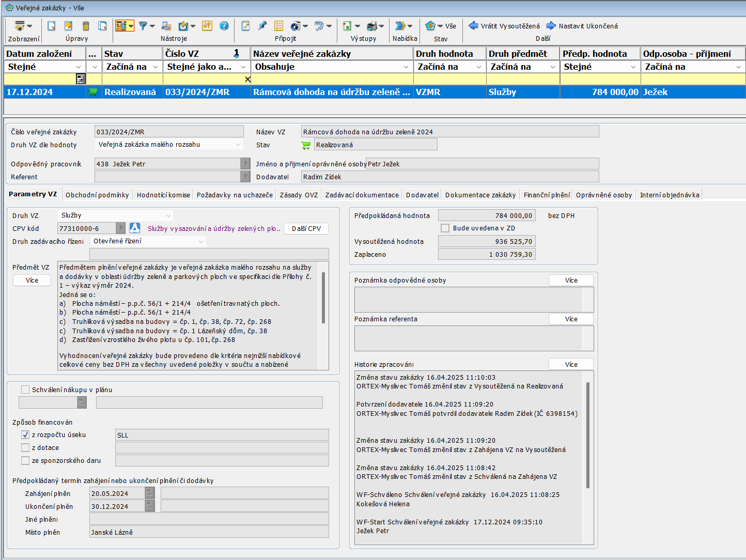The height and width of the screenshot is (560, 746).
Task: Open the filter funnel tool
Action: tap(143, 26)
